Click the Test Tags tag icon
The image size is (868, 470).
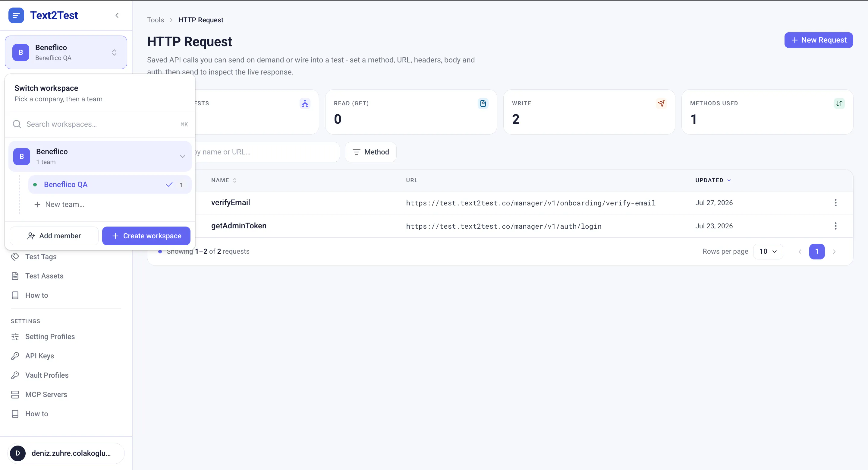point(15,257)
